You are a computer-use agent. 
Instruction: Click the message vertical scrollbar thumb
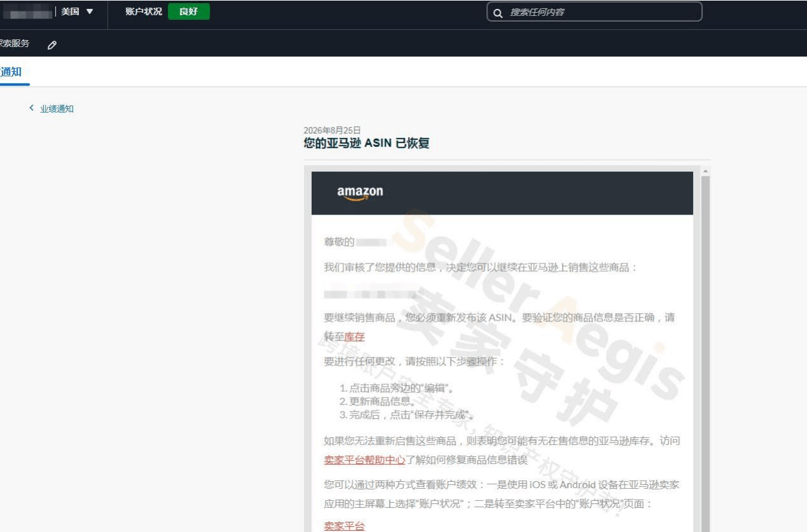(705, 353)
